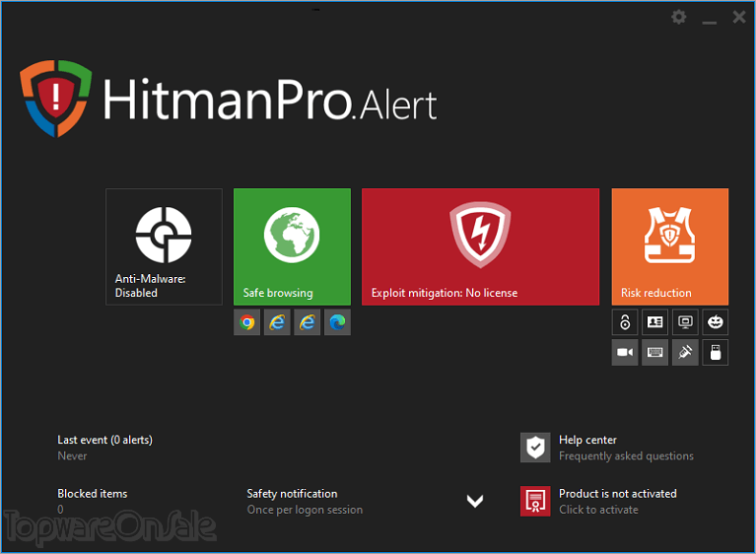This screenshot has height=554, width=756.
Task: Click the Google Chrome browser icon
Action: click(246, 322)
